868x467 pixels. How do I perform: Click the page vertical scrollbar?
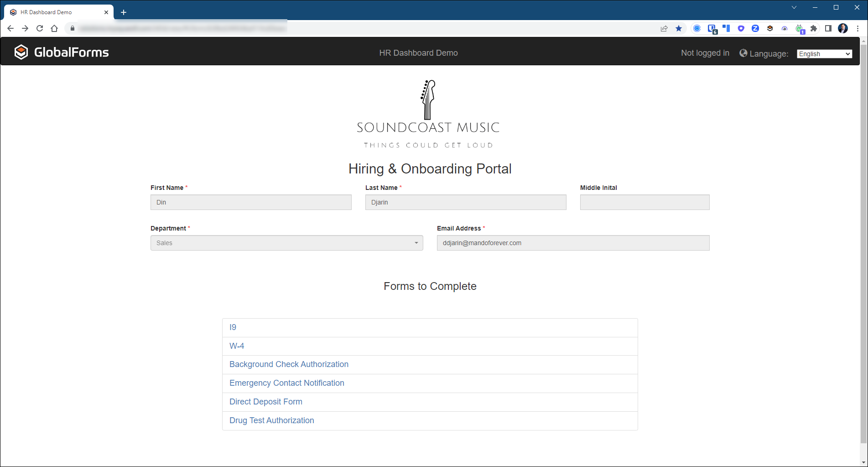coord(863,247)
